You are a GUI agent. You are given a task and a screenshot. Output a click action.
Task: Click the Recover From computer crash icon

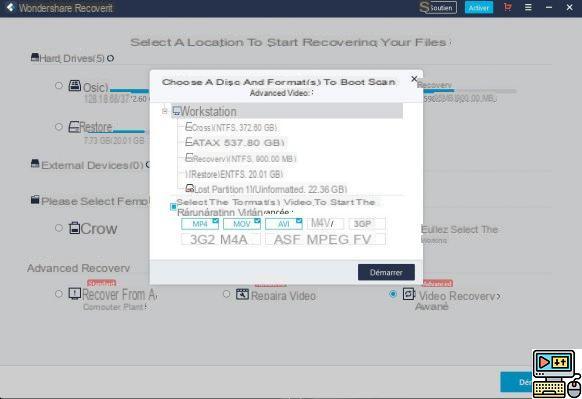[75, 294]
